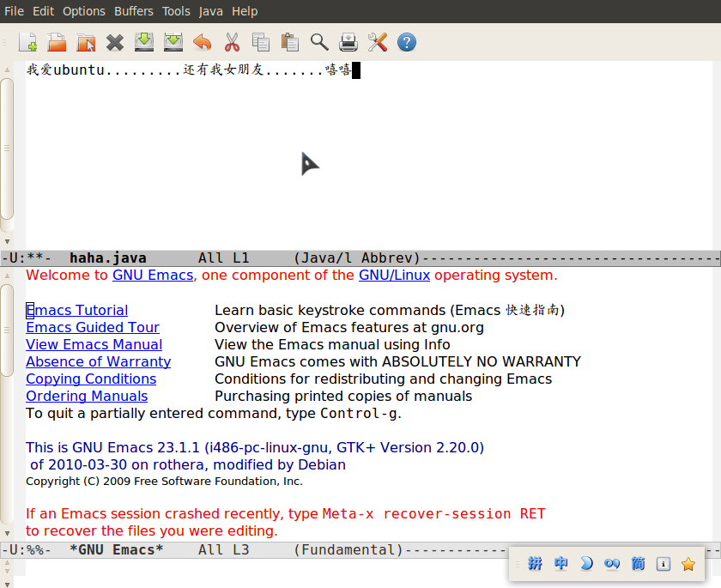This screenshot has width=721, height=588.
Task: Click 'Learn basic keystroke commands' description
Action: 390,311
